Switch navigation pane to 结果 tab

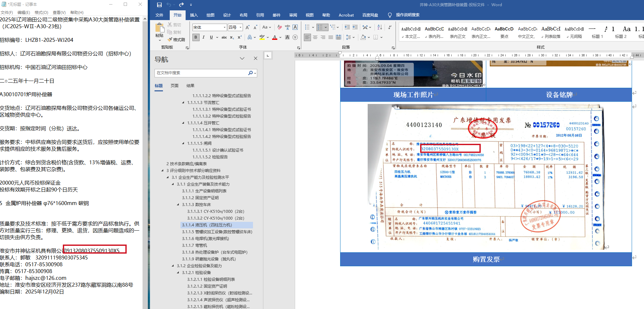coord(190,86)
